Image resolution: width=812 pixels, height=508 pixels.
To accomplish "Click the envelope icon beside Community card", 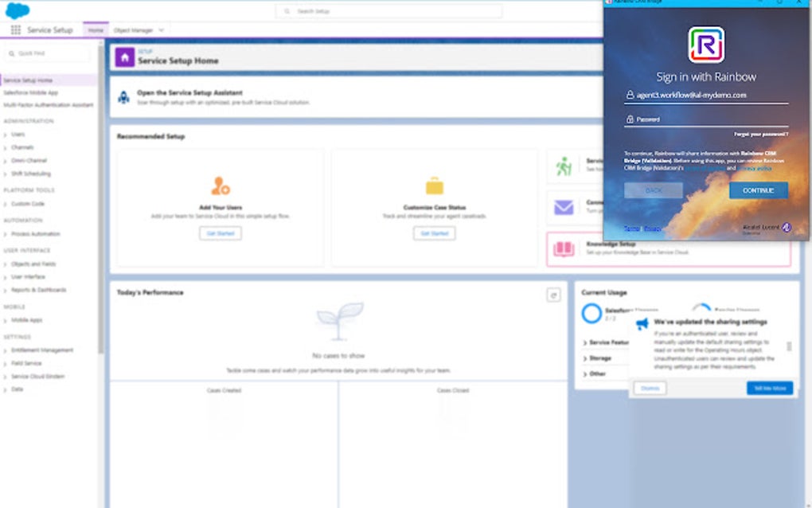I will coord(564,209).
